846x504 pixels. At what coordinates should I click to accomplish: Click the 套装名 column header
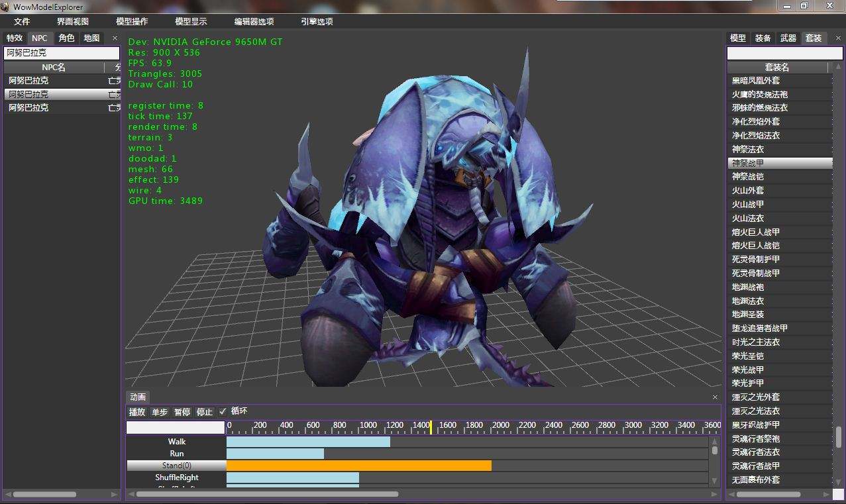[777, 67]
